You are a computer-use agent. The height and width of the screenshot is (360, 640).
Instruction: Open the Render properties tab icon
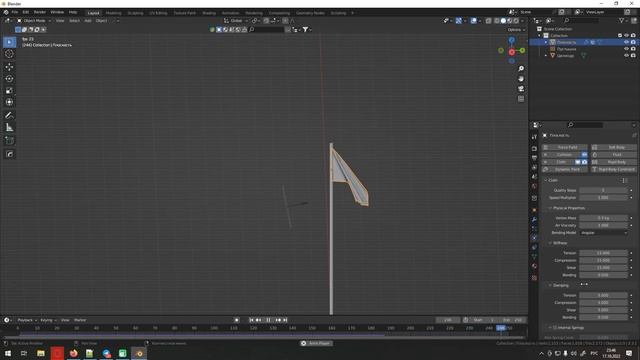click(x=534, y=148)
